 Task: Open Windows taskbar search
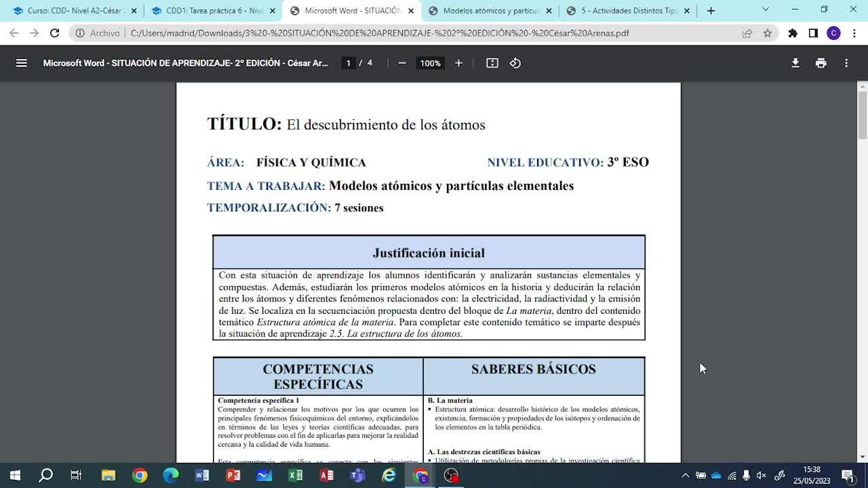pos(45,475)
